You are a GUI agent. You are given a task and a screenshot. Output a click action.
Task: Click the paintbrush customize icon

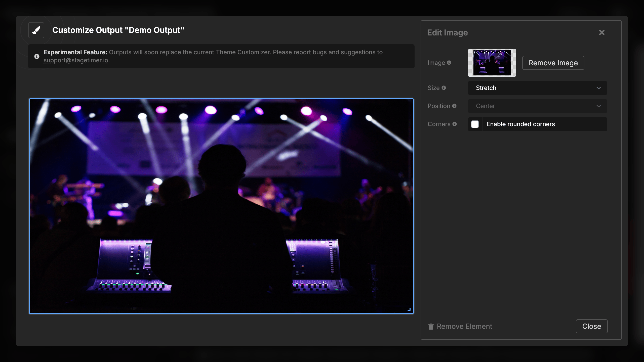coord(36,30)
